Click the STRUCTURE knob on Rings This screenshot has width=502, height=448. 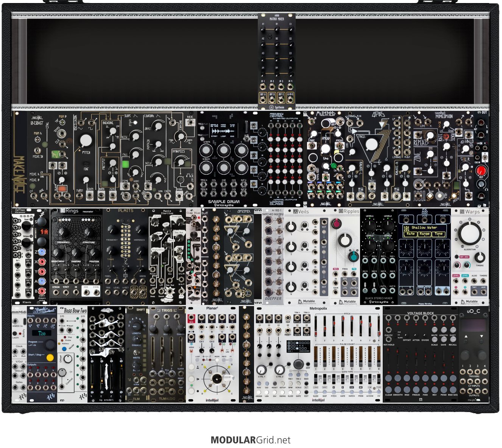point(89,232)
